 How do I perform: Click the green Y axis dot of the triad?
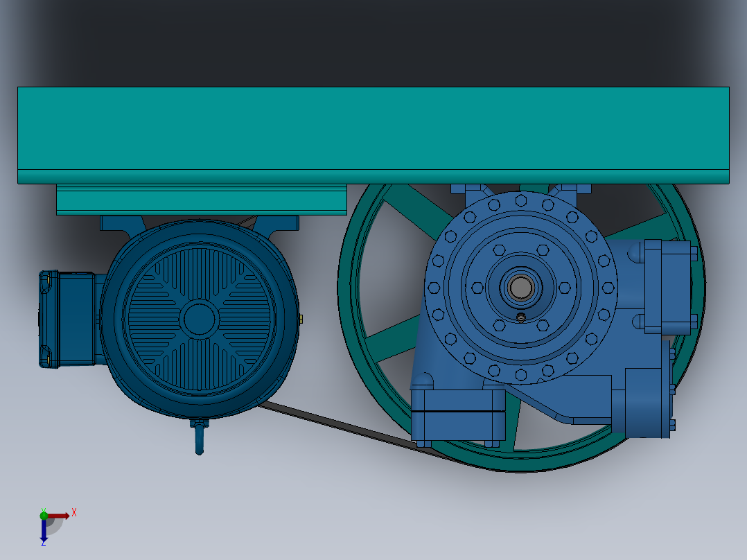click(44, 515)
